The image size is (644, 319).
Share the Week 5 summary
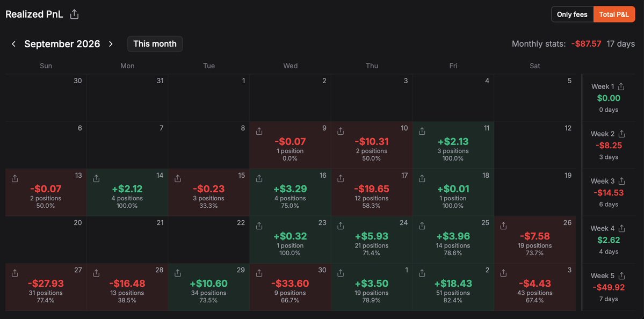pyautogui.click(x=621, y=275)
